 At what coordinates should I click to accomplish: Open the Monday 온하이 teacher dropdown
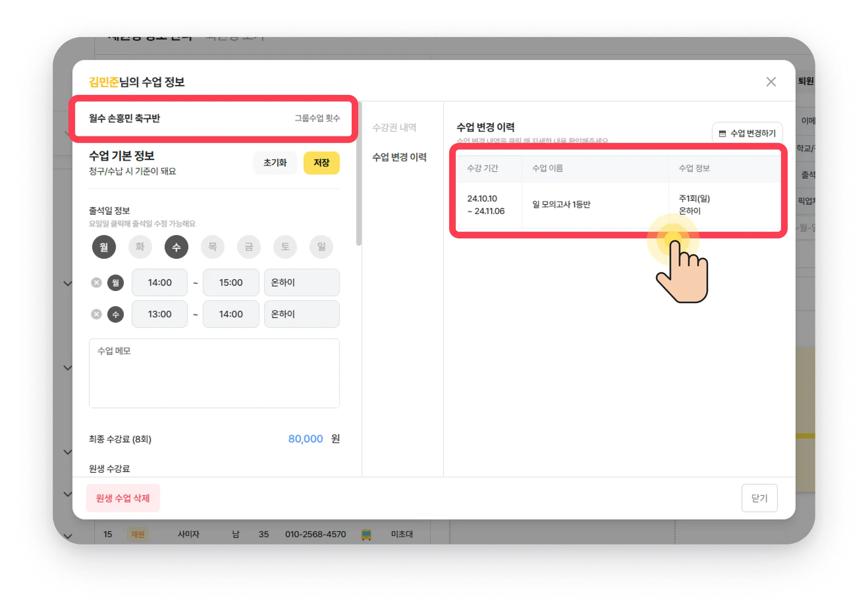(301, 283)
